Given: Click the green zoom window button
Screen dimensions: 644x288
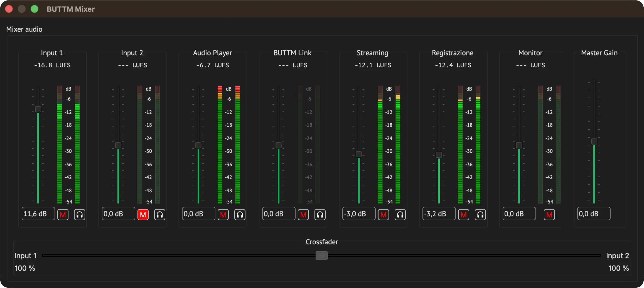Looking at the screenshot, I should click(35, 9).
